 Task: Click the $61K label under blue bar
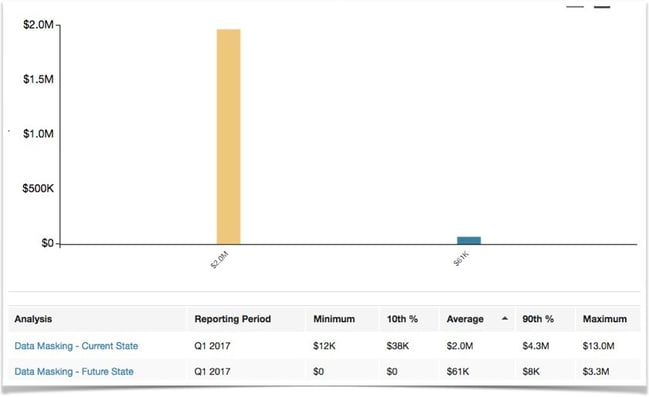click(461, 259)
